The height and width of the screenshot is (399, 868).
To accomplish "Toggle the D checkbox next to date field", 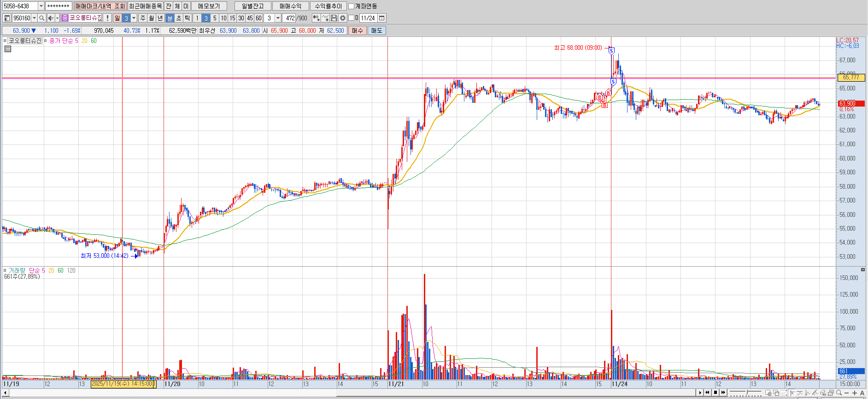I will point(351,18).
